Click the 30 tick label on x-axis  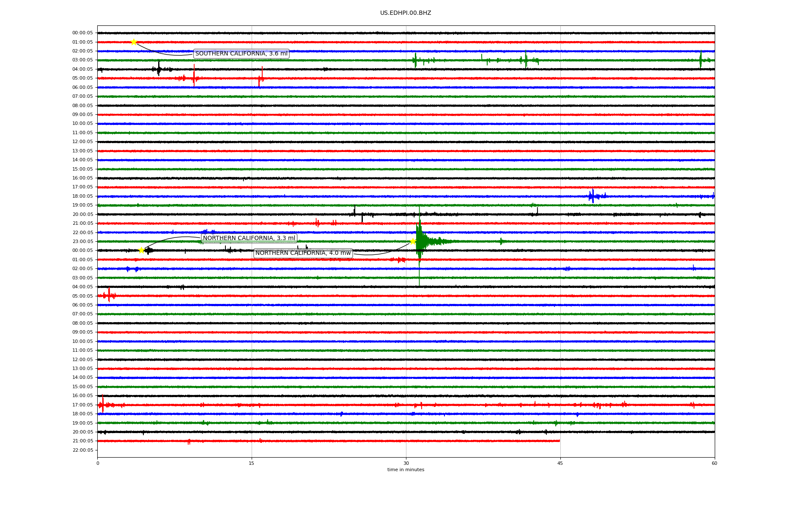406,463
